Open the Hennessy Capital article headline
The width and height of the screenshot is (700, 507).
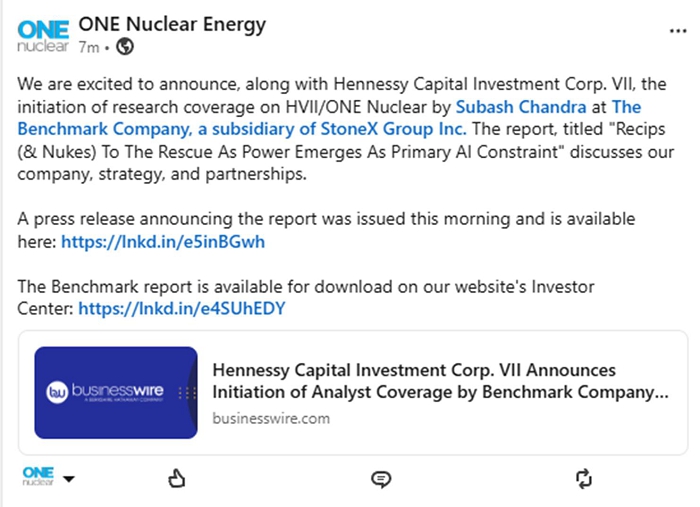[x=440, y=381]
